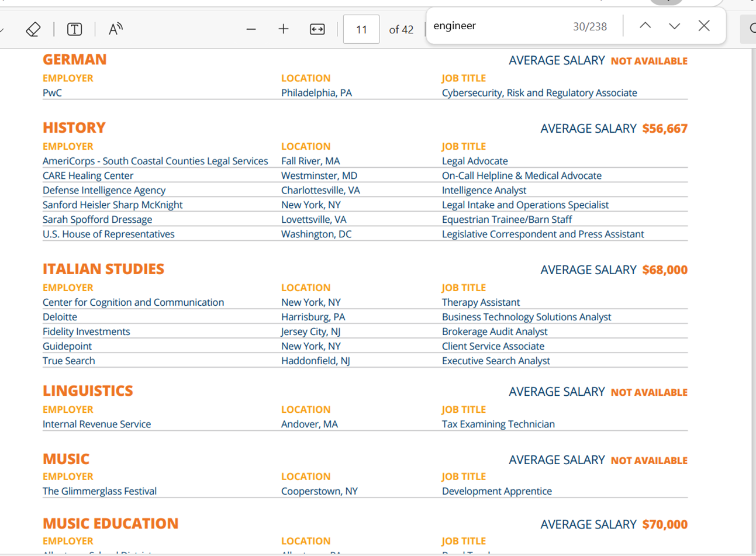The height and width of the screenshot is (556, 756).
Task: Click "Philadelphia, PA" location
Action: tap(316, 92)
